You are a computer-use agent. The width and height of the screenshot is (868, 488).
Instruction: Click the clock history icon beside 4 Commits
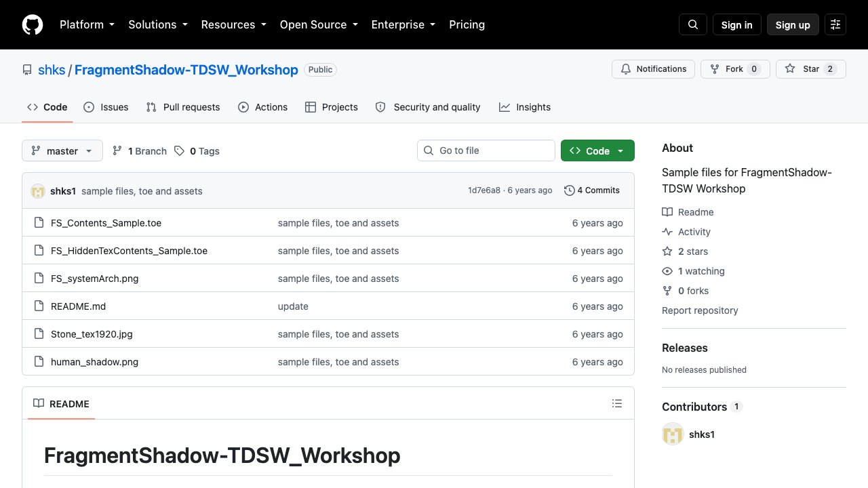[x=570, y=190]
